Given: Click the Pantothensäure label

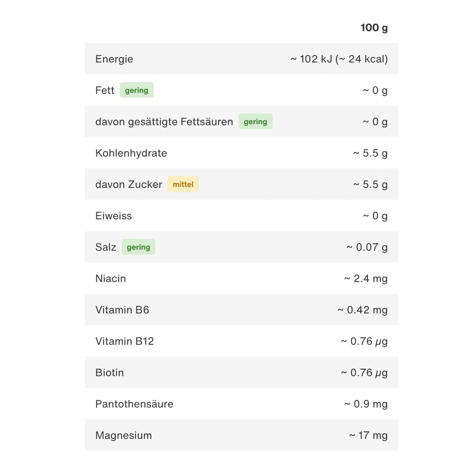Looking at the screenshot, I should (x=134, y=404).
